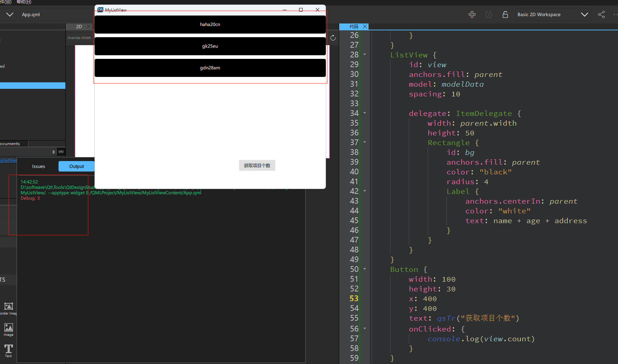The width and height of the screenshot is (618, 364).
Task: Click 'x: 400' code line
Action: (x=423, y=299)
